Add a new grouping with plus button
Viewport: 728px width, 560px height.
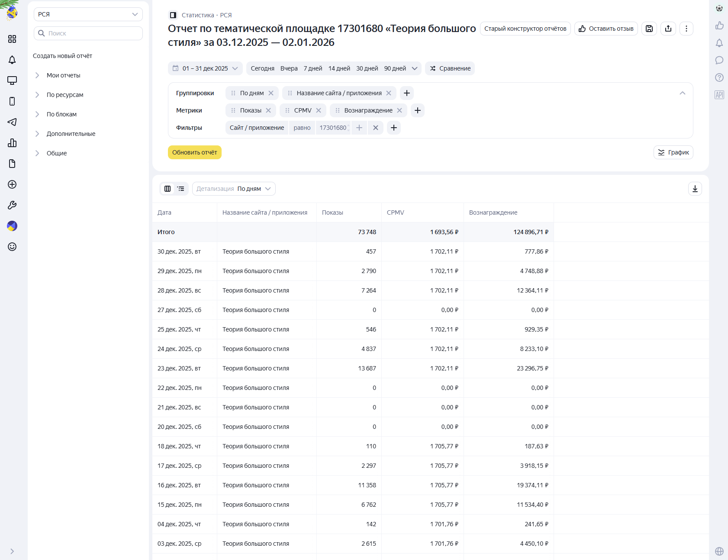click(x=407, y=93)
